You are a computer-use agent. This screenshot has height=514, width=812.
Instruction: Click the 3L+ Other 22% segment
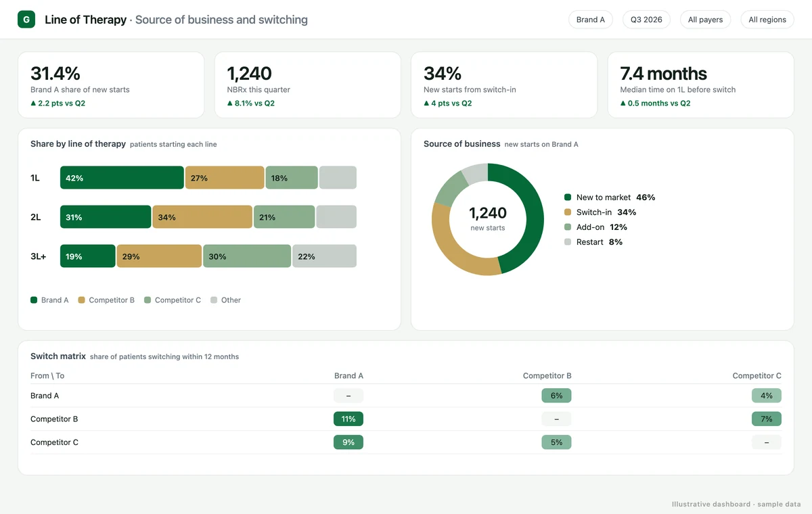pyautogui.click(x=325, y=256)
